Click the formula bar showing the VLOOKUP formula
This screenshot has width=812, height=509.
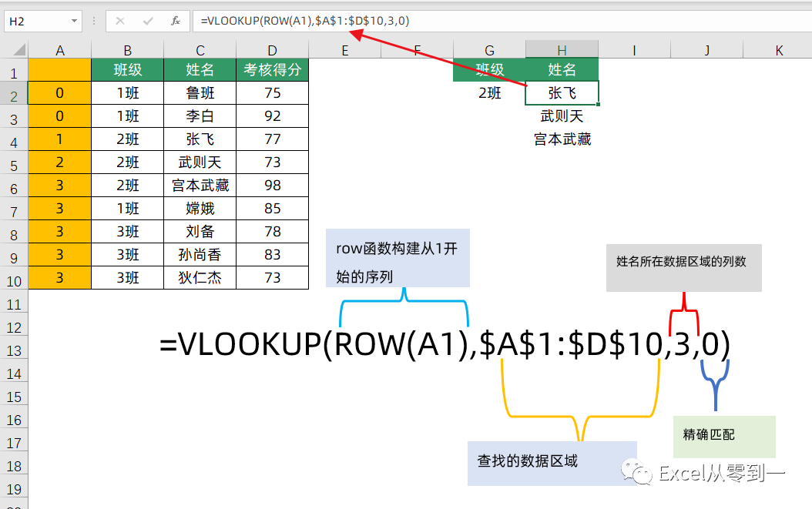pyautogui.click(x=308, y=21)
